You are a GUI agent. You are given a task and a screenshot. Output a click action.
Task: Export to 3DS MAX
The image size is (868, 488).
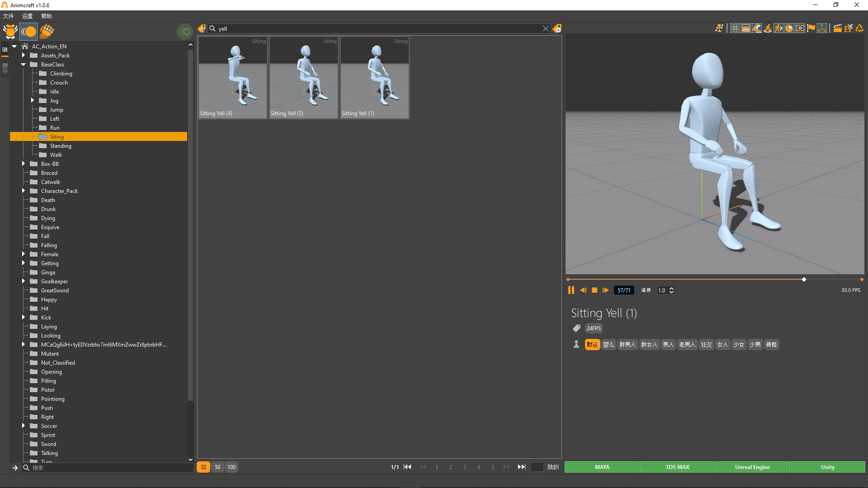click(677, 467)
